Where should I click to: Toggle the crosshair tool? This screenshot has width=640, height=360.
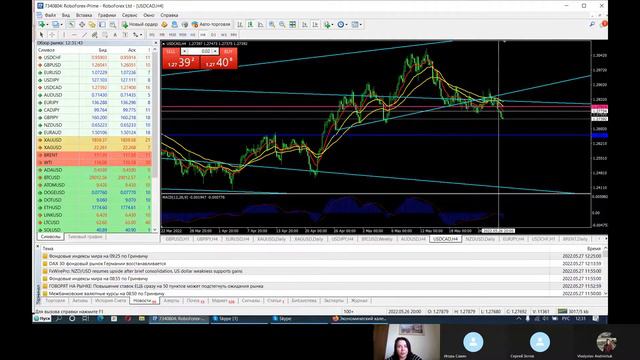52,35
